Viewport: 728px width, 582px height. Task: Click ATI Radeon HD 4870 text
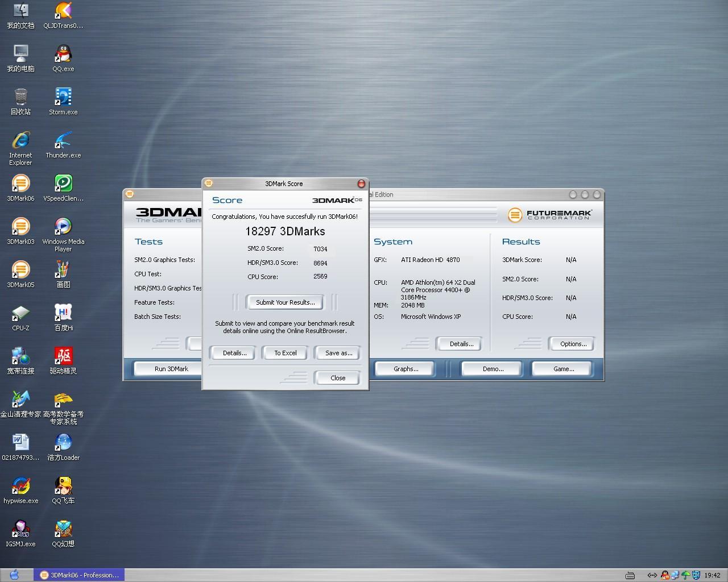point(430,260)
